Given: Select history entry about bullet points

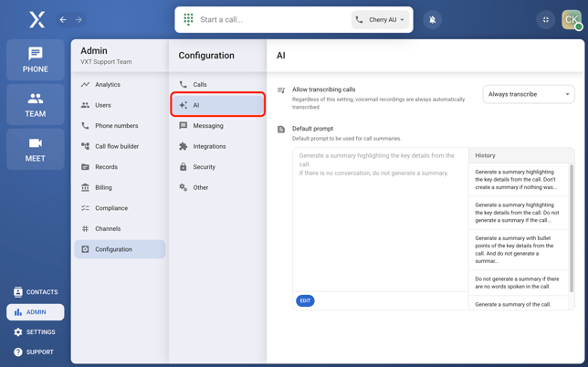Looking at the screenshot, I should click(x=519, y=249).
